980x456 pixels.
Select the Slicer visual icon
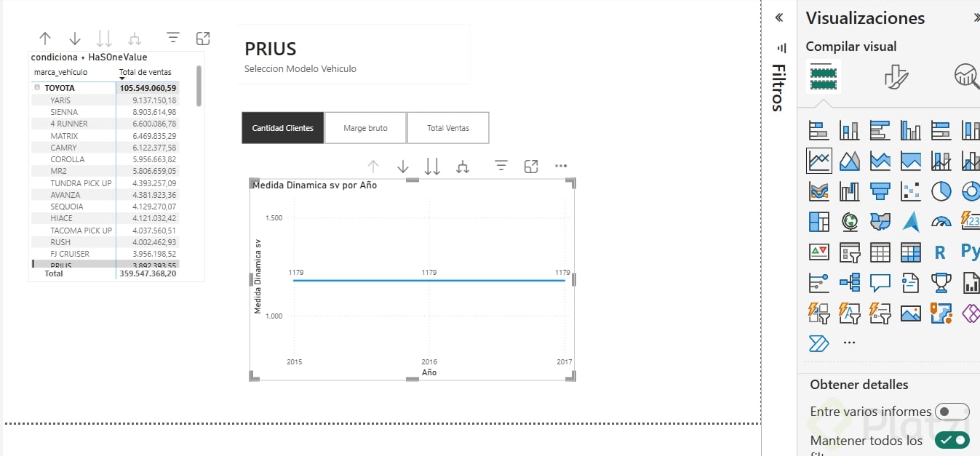coord(850,252)
